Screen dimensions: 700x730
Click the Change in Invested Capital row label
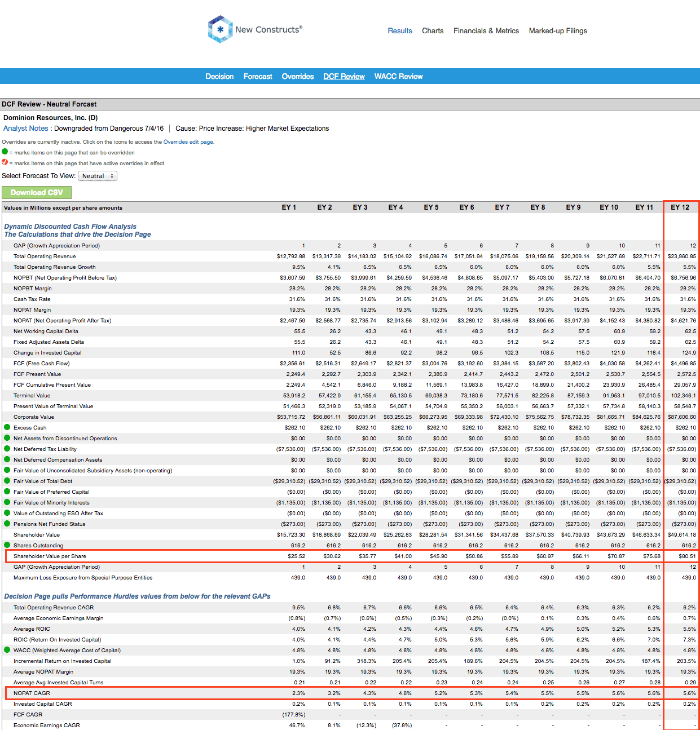(x=47, y=353)
